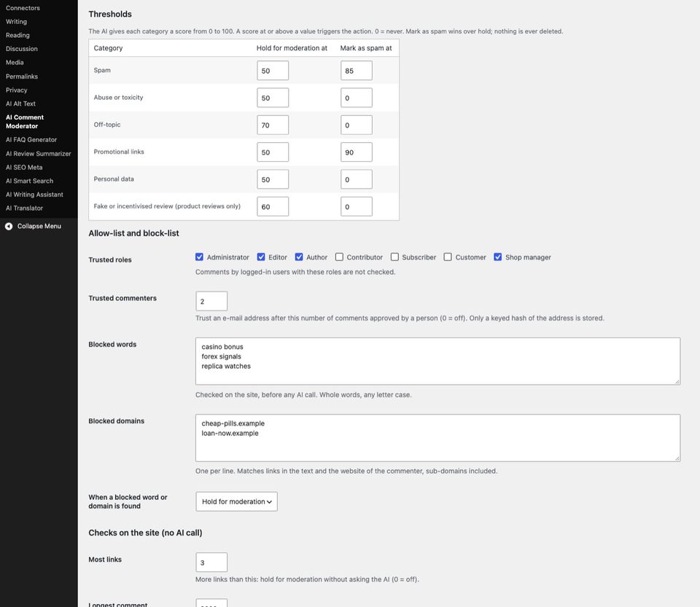Click Fake review hold threshold field
This screenshot has width=700, height=607.
pyautogui.click(x=273, y=207)
